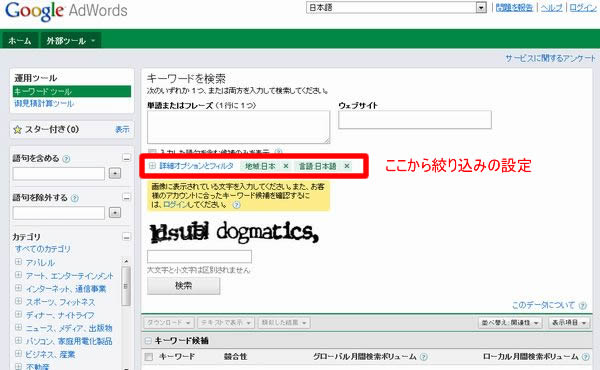Open help icon next to 語句を除外する

pyautogui.click(x=75, y=198)
